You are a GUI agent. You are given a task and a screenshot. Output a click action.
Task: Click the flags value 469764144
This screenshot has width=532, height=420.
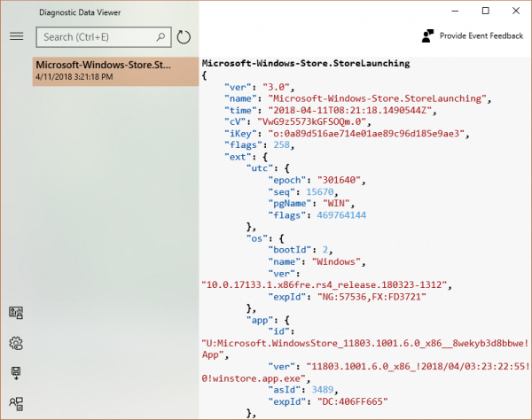[x=341, y=215]
